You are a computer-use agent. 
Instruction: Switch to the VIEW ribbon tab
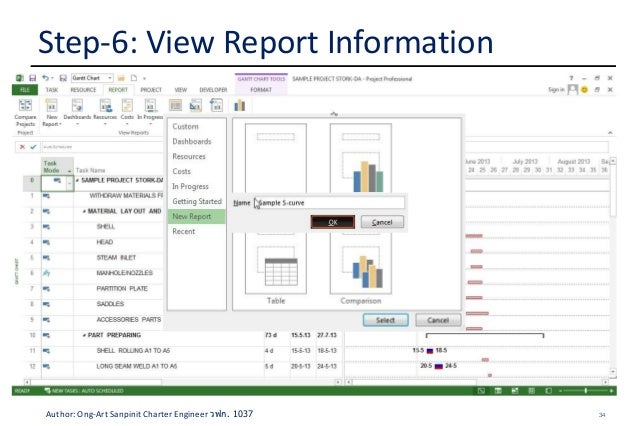coord(181,90)
